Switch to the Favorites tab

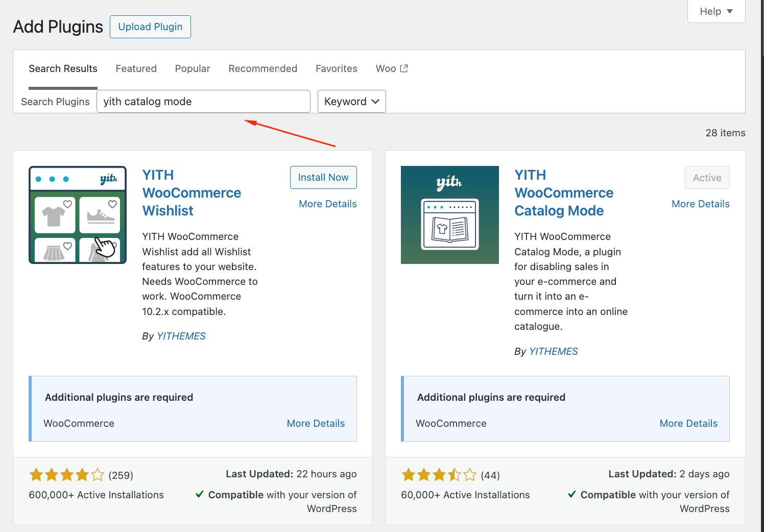click(337, 68)
